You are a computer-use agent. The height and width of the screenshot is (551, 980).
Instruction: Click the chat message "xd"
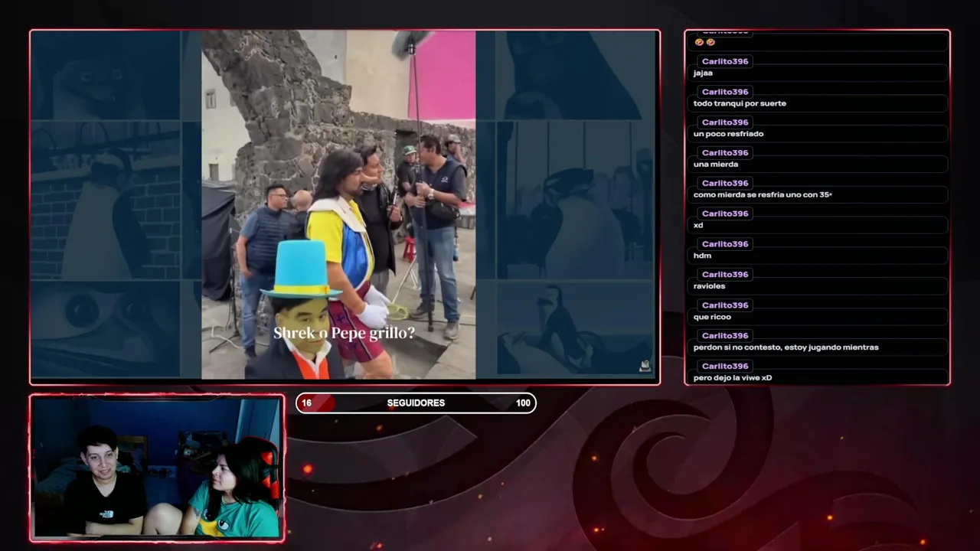[x=698, y=226]
